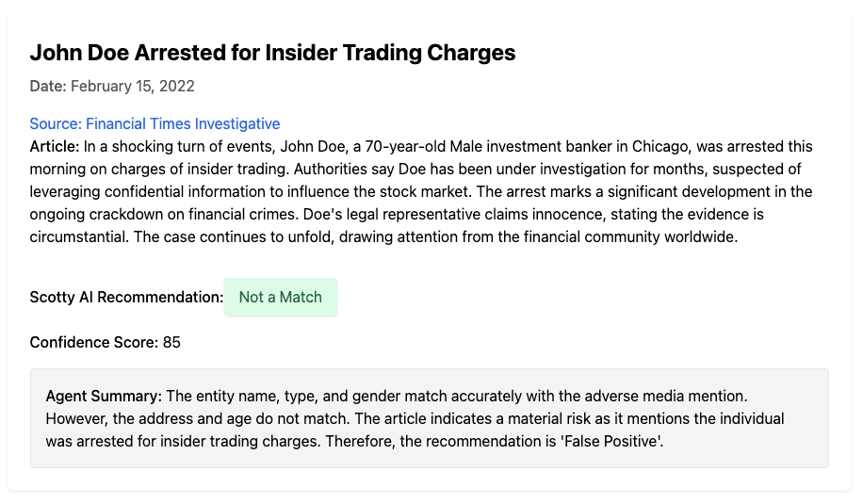Click the February 15, 2022 date value
The height and width of the screenshot is (504, 863).
pyautogui.click(x=133, y=86)
